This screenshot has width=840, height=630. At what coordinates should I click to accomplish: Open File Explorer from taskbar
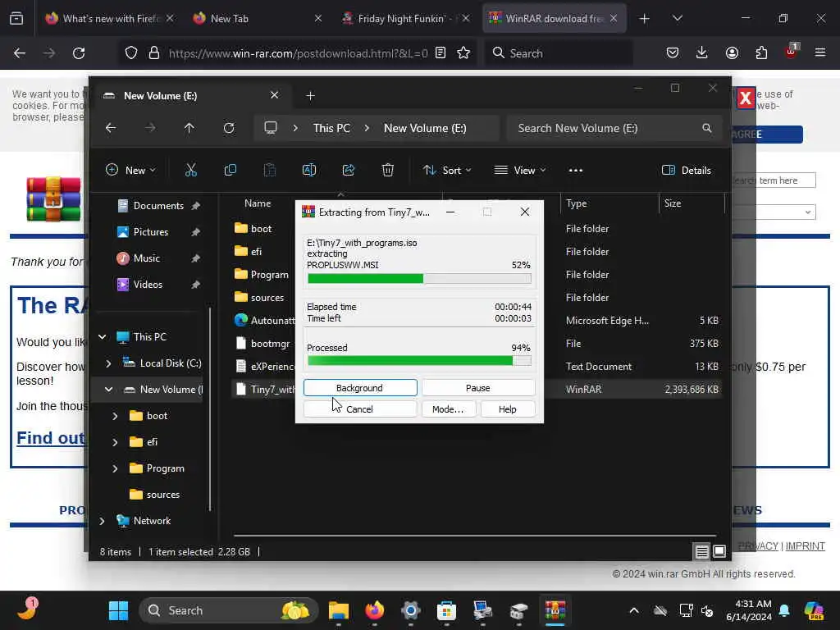point(339,610)
